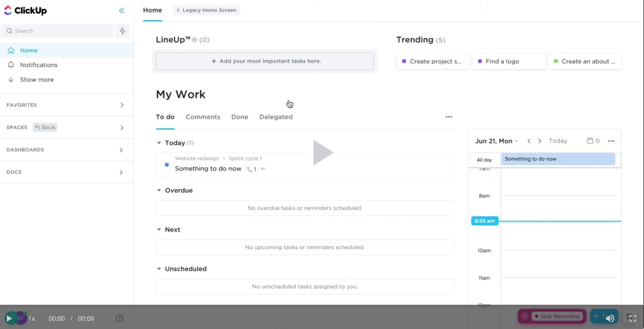This screenshot has width=644, height=329.
Task: Open task Something to do now
Action: point(208,169)
